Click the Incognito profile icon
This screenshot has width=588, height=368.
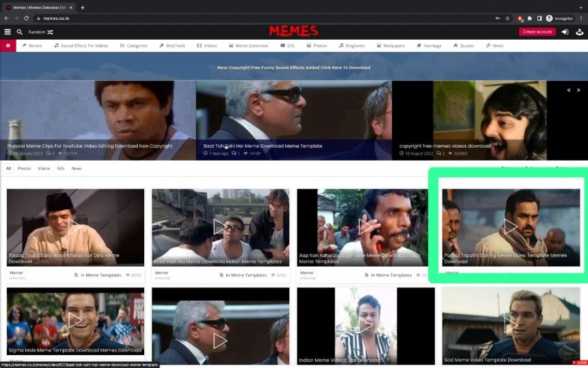pos(559,18)
